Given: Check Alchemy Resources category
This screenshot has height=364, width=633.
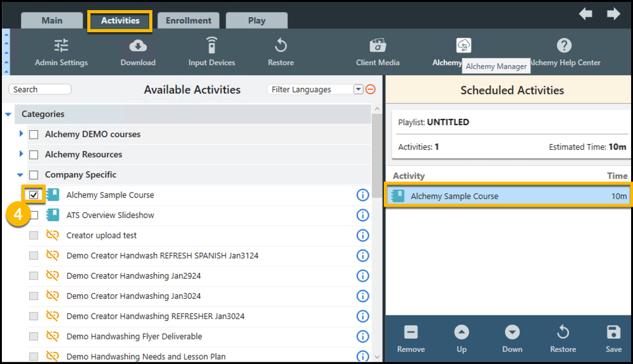Looking at the screenshot, I should pyautogui.click(x=34, y=155).
